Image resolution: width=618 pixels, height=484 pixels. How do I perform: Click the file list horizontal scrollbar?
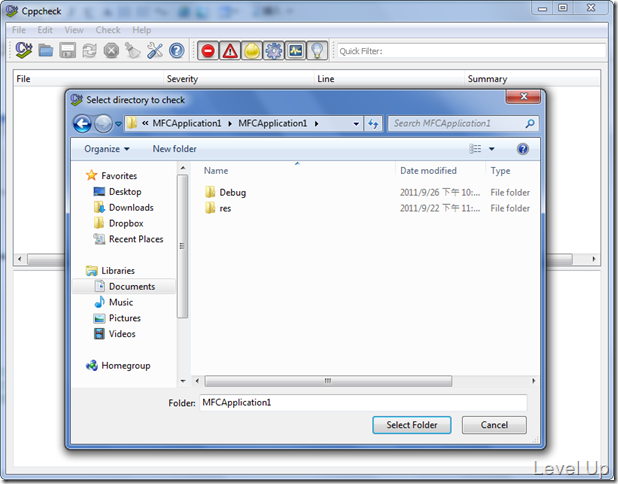tap(328, 381)
